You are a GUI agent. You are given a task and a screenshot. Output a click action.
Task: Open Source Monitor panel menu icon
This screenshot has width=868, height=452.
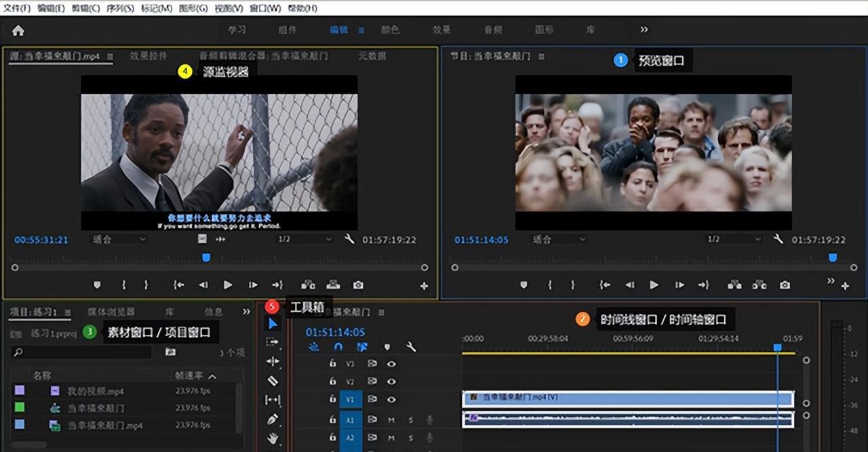(110, 56)
